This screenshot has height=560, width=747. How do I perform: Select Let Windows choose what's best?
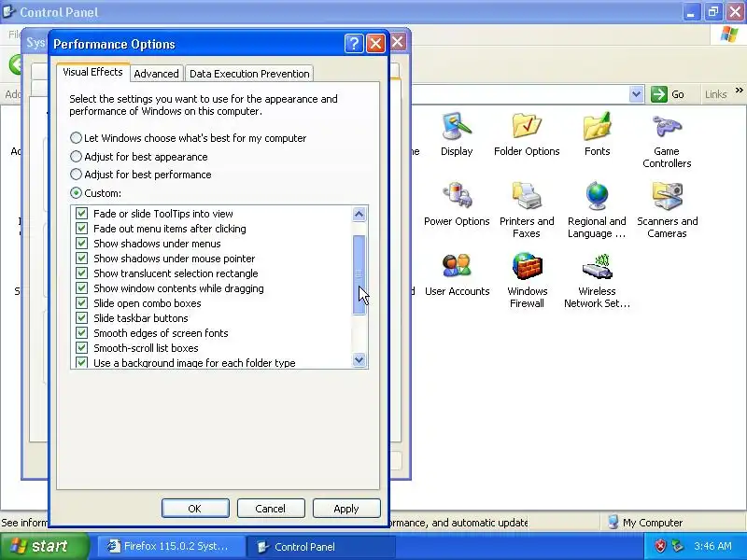pyautogui.click(x=76, y=138)
